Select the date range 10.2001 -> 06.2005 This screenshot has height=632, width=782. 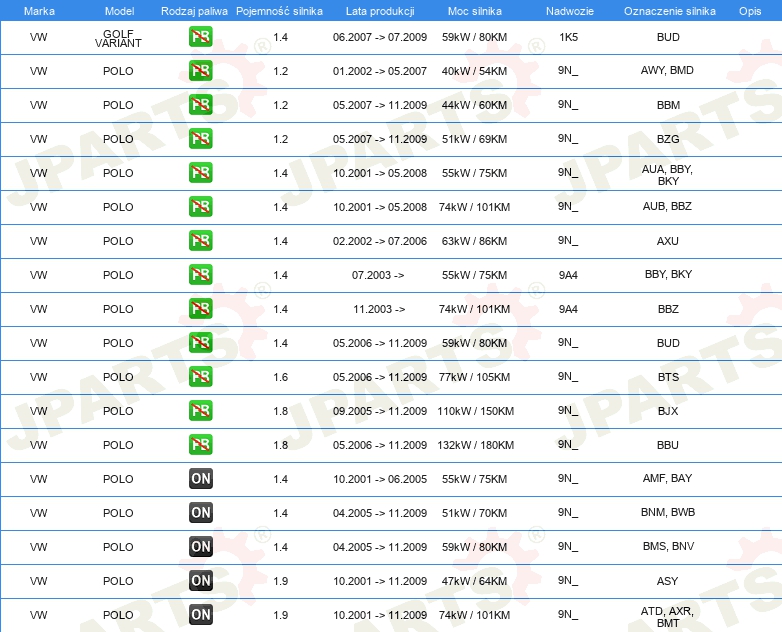380,479
